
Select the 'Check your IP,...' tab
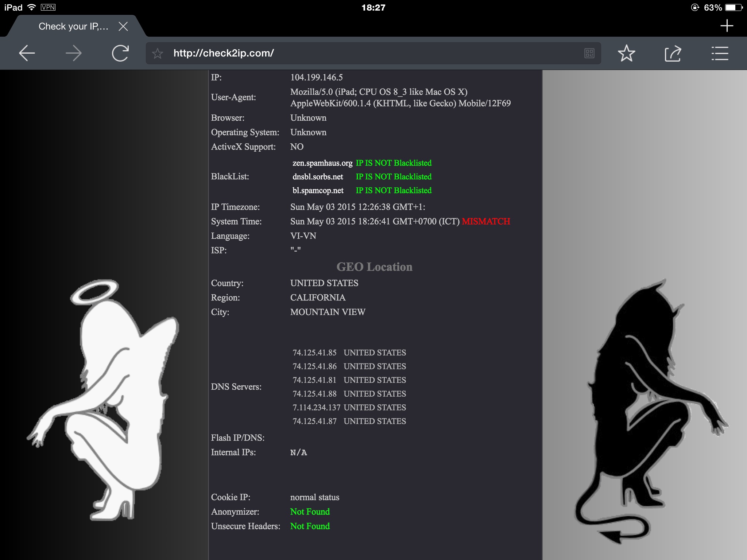point(73,26)
